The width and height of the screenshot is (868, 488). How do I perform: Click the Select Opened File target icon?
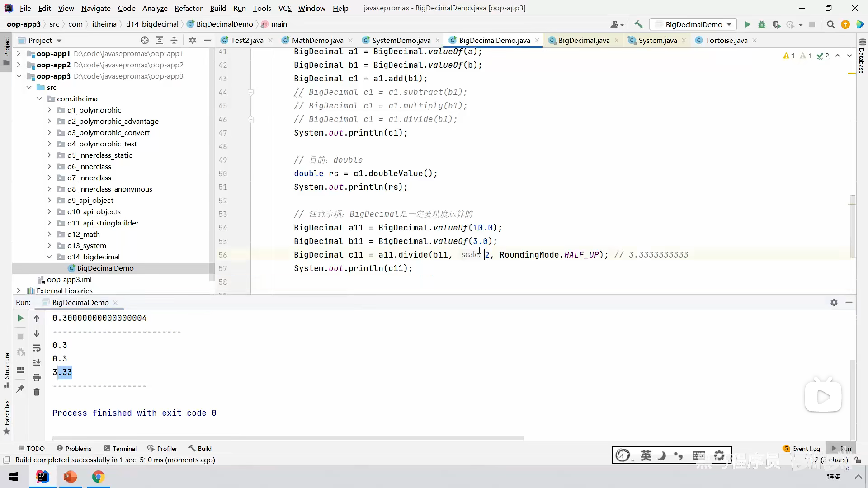tap(145, 40)
